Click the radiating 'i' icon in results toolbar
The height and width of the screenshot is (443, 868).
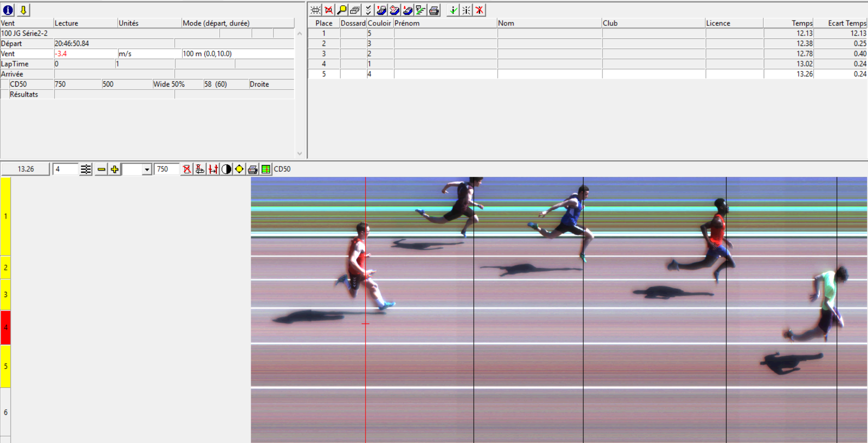pyautogui.click(x=466, y=10)
